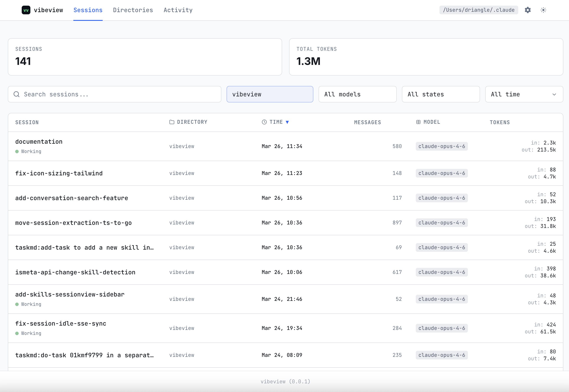Deselect the vibeview project filter chip
Viewport: 569px width, 392px height.
click(x=270, y=94)
